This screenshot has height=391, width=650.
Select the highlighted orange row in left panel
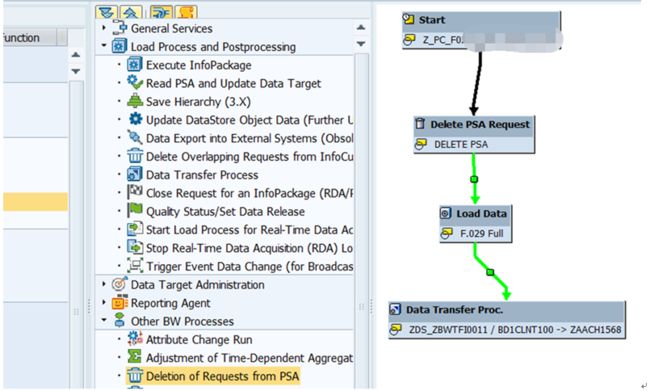(36, 202)
